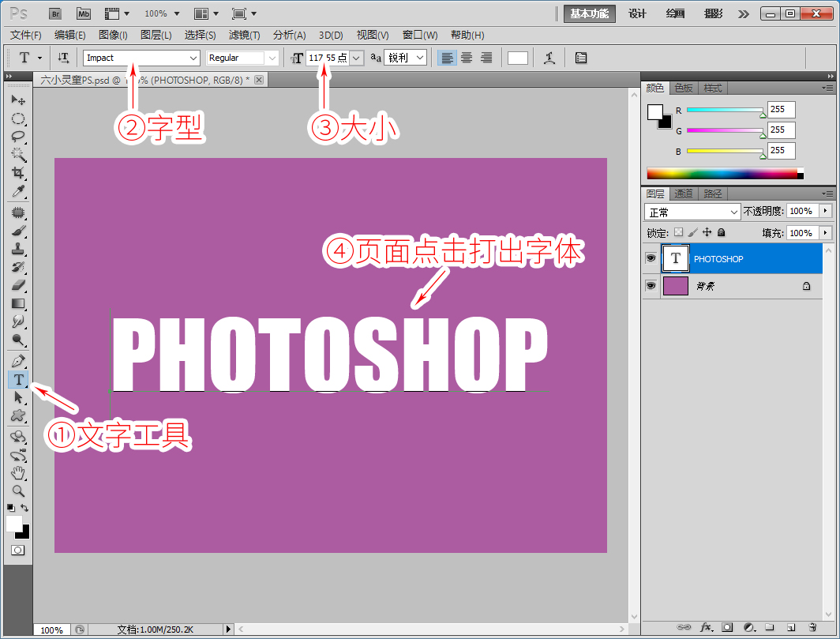Select the 基本功能 workspace

pos(589,13)
